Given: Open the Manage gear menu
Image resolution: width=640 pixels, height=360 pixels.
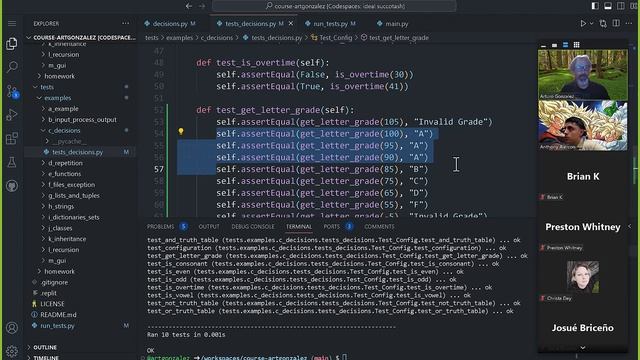Looking at the screenshot, I should point(12,351).
